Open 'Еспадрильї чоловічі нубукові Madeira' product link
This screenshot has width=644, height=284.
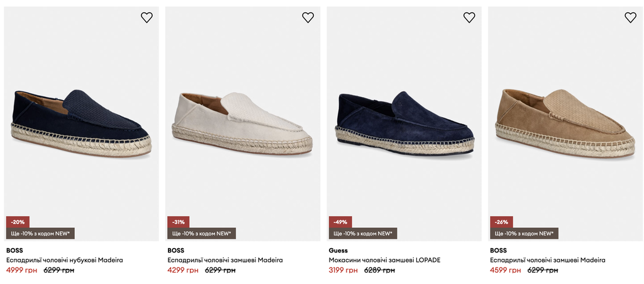[x=65, y=260]
